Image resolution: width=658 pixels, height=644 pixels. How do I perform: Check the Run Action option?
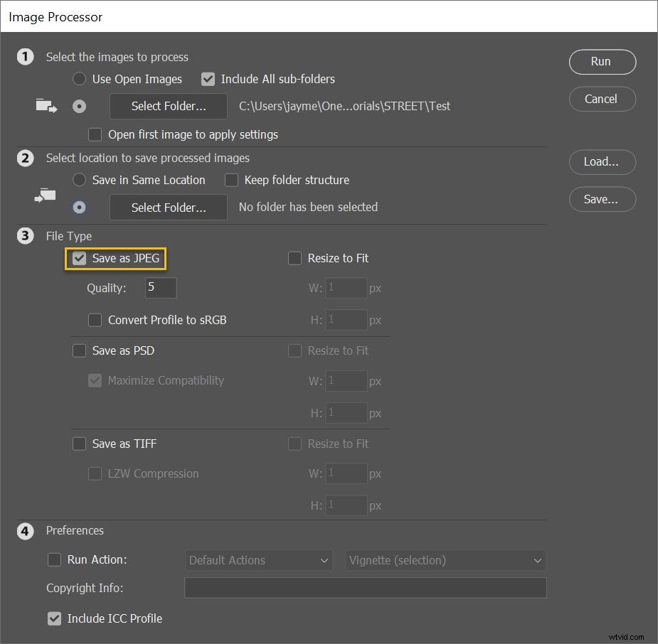[55, 559]
